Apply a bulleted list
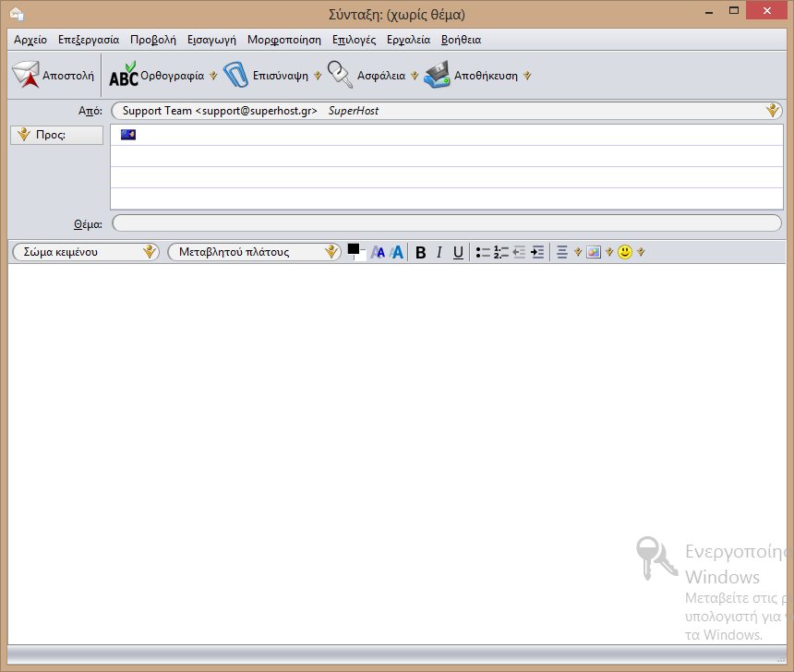This screenshot has height=672, width=794. point(483,252)
